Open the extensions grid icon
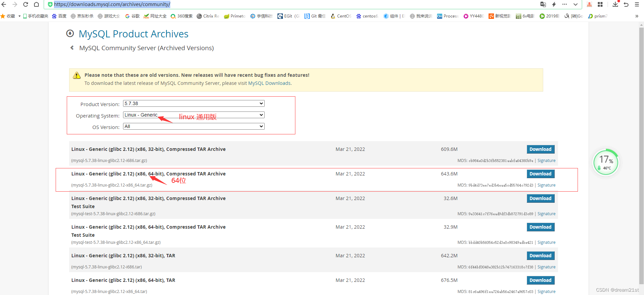The width and height of the screenshot is (644, 295). pyautogui.click(x=600, y=4)
